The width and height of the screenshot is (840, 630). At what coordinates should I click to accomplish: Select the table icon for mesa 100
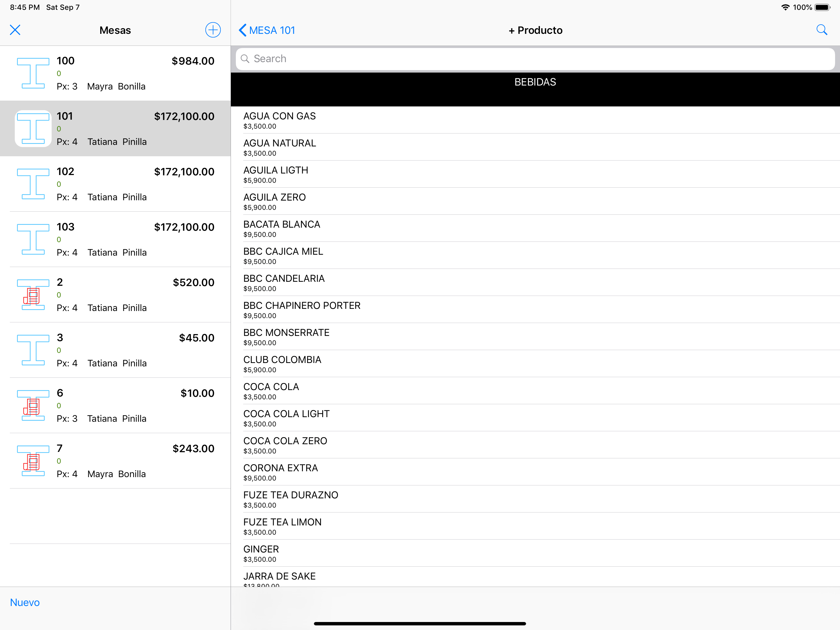click(x=33, y=73)
